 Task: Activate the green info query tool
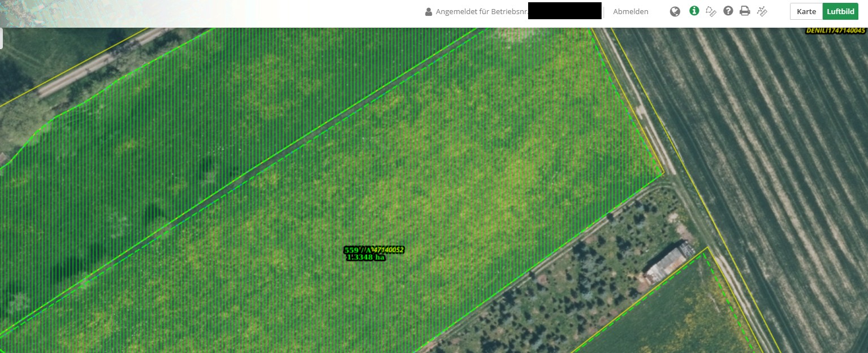pos(694,11)
